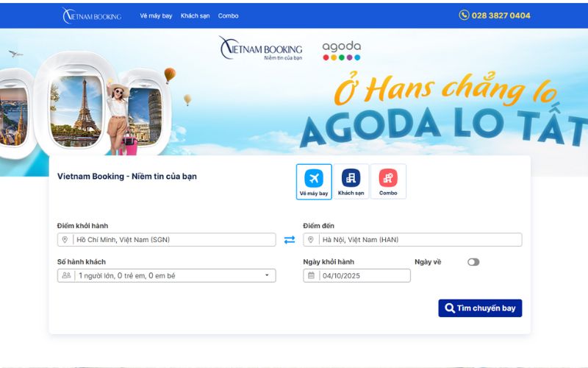Click the Vietnam Booking logo in header

click(x=92, y=15)
